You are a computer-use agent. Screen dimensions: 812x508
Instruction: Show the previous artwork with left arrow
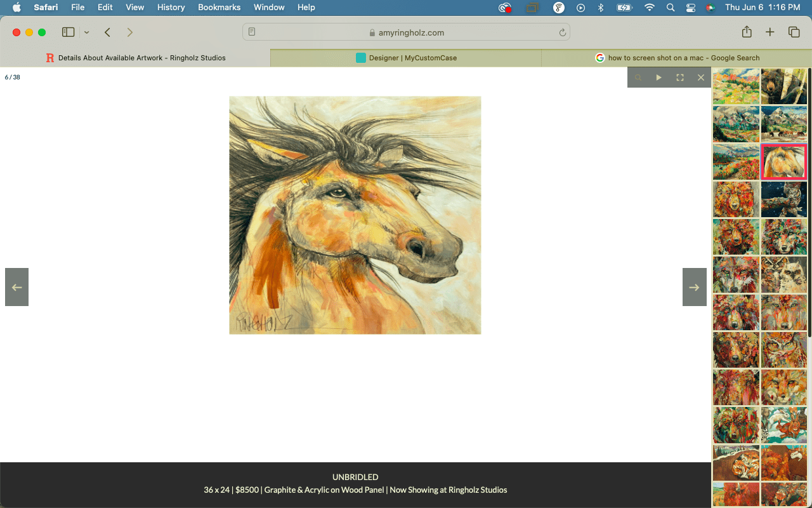tap(16, 287)
